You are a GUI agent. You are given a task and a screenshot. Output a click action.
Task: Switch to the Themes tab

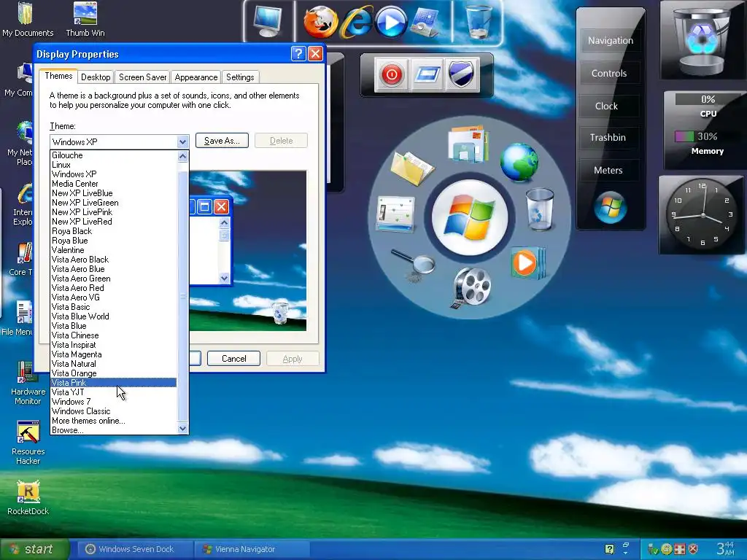(x=58, y=76)
